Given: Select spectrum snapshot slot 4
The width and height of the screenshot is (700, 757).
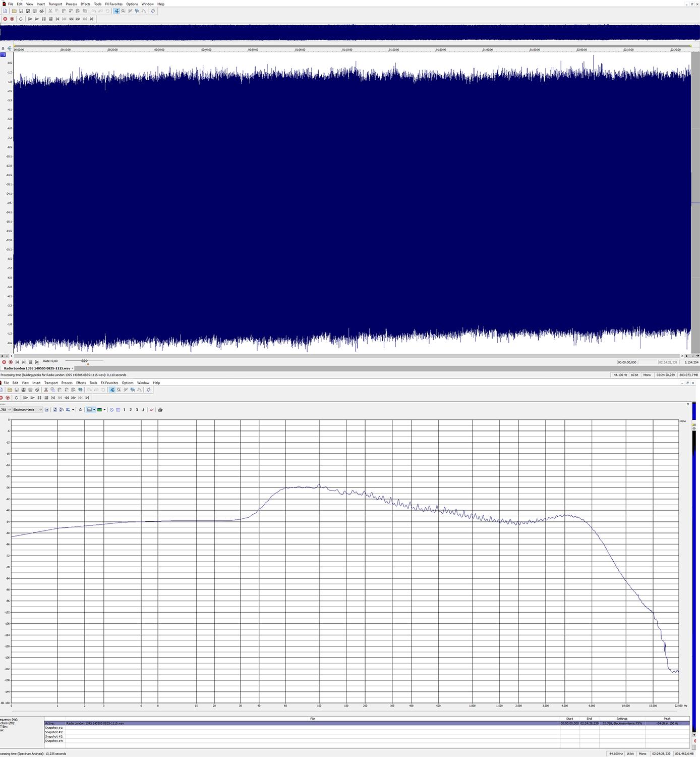Looking at the screenshot, I should coord(143,410).
